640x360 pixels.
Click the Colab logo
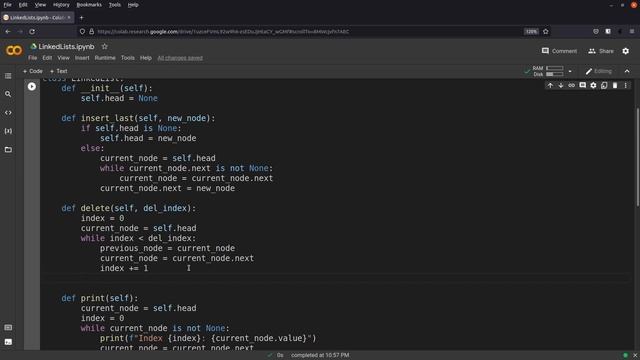[14, 51]
